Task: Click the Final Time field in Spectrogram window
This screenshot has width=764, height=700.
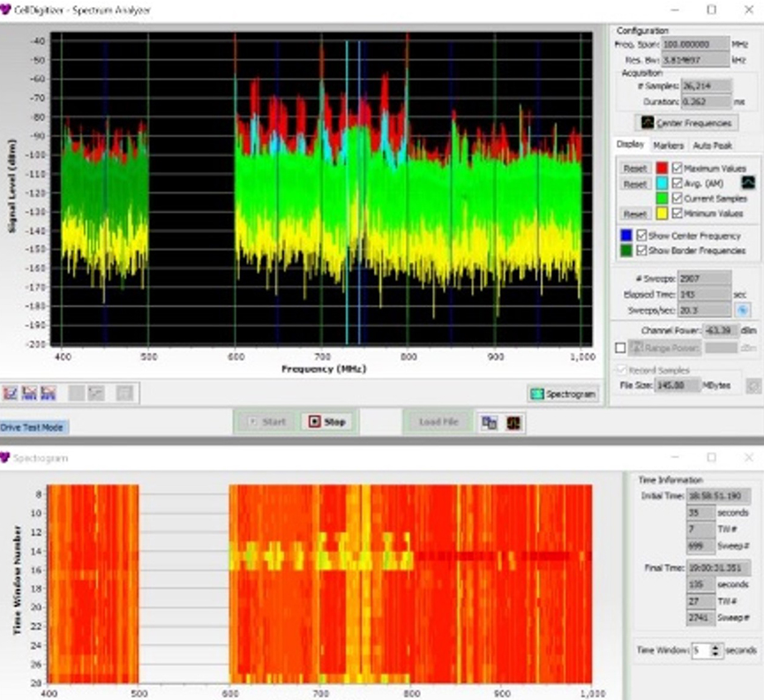Action: [718, 568]
